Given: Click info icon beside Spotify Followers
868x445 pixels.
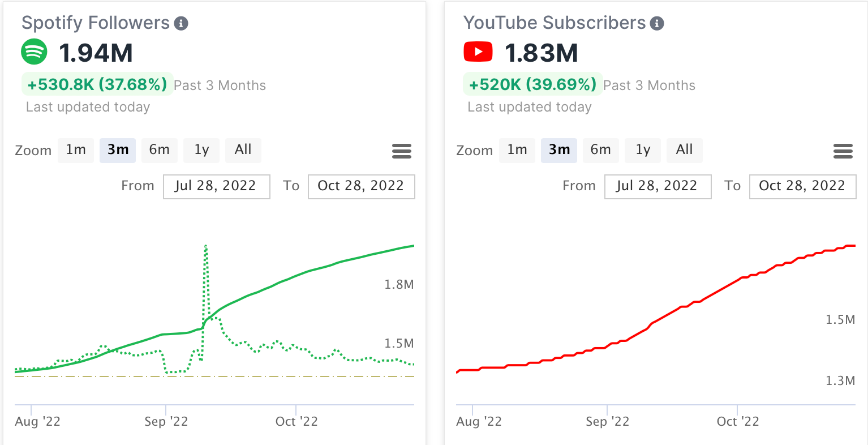Looking at the screenshot, I should [x=181, y=24].
